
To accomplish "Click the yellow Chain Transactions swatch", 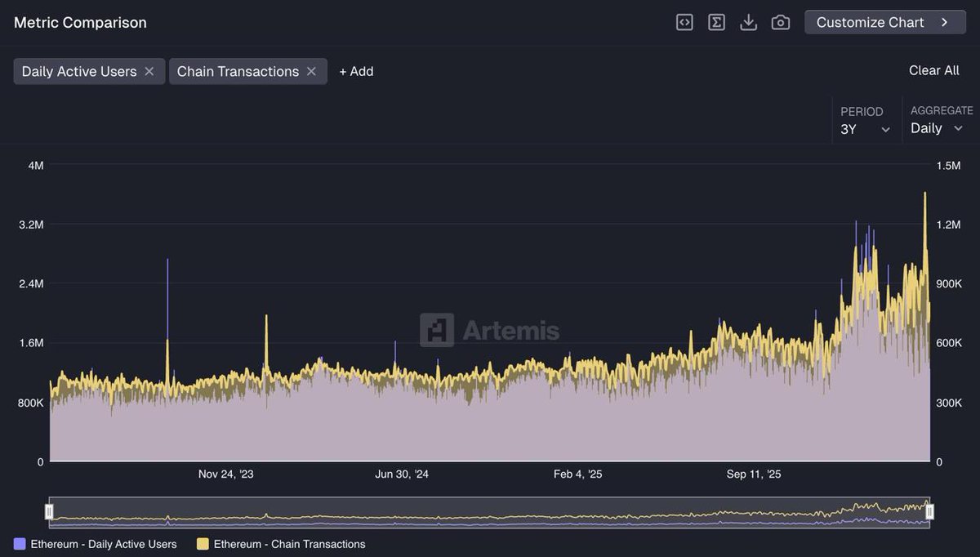I will point(203,544).
